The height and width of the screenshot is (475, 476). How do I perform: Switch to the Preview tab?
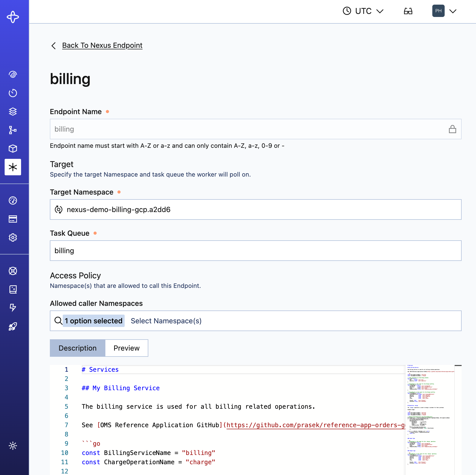pos(126,348)
